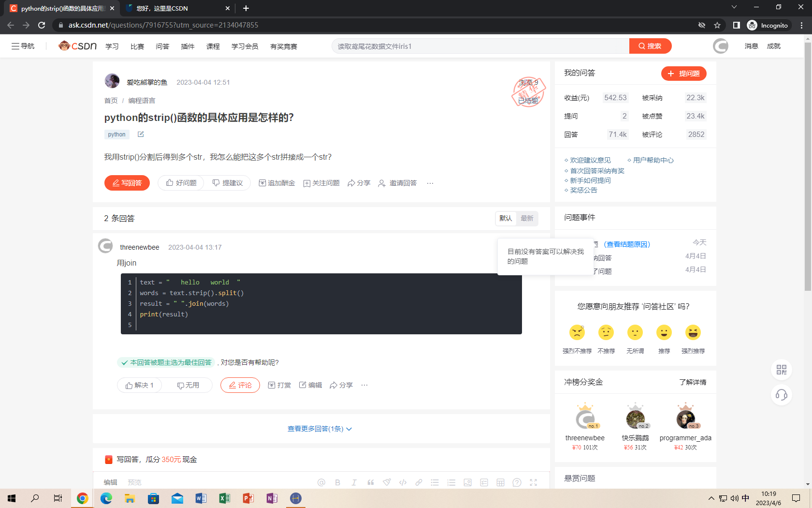Click the bold B editor icon
The image size is (812, 508).
(338, 482)
